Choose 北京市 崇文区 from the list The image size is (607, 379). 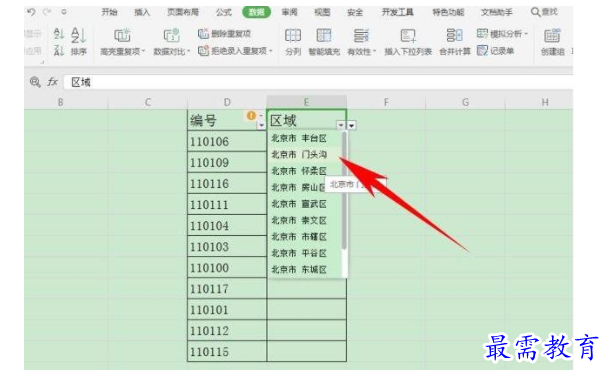pos(299,221)
